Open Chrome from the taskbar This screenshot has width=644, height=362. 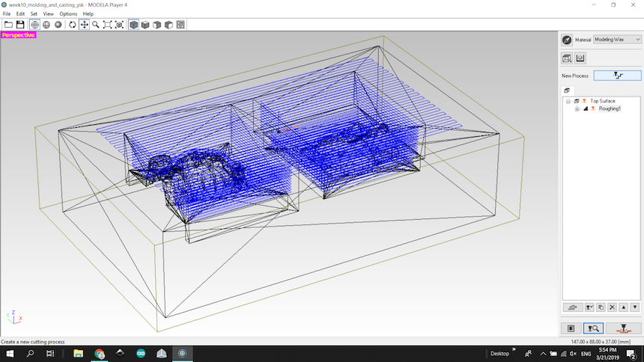[x=100, y=354]
